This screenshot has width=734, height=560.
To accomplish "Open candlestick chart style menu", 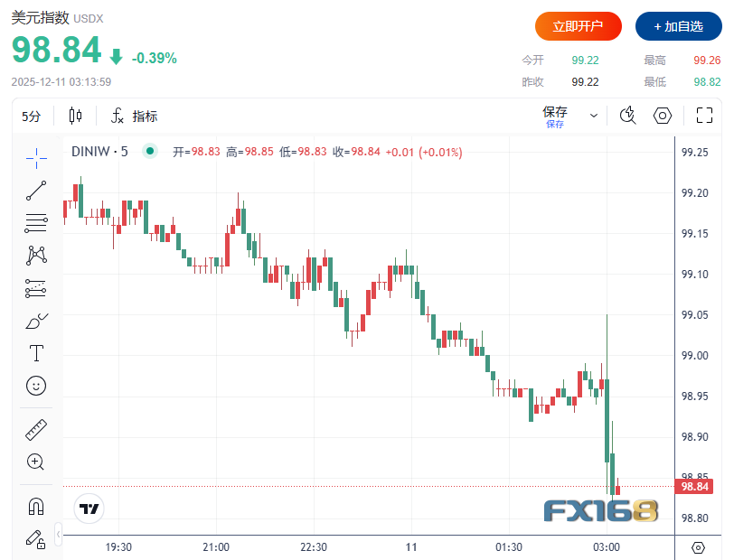I will [75, 116].
